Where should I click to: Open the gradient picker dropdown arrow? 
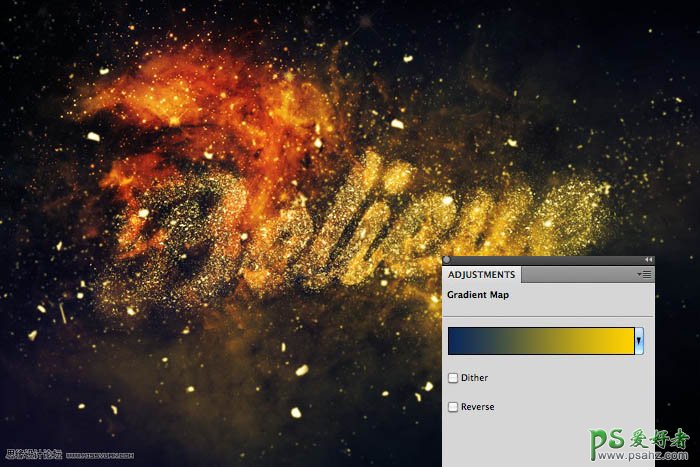tap(639, 341)
